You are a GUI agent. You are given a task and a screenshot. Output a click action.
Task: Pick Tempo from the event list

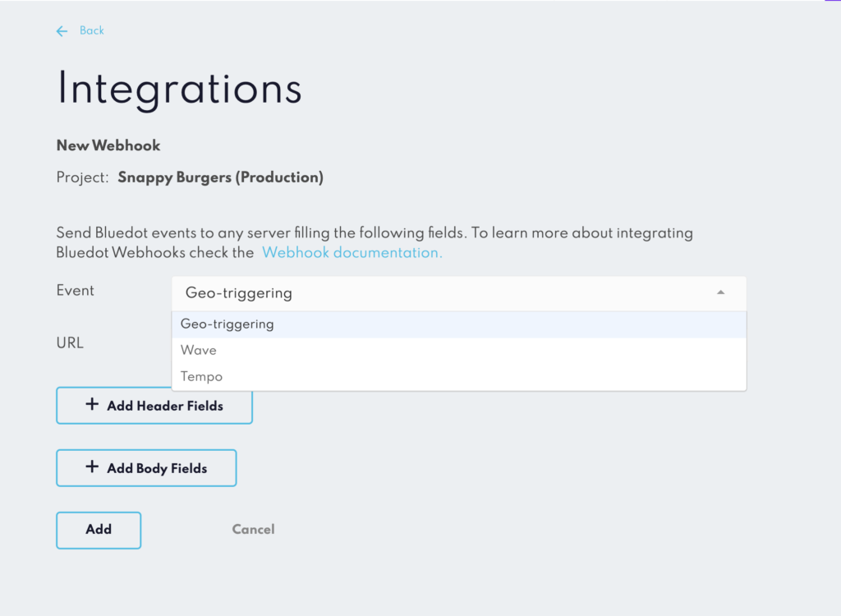pos(459,377)
